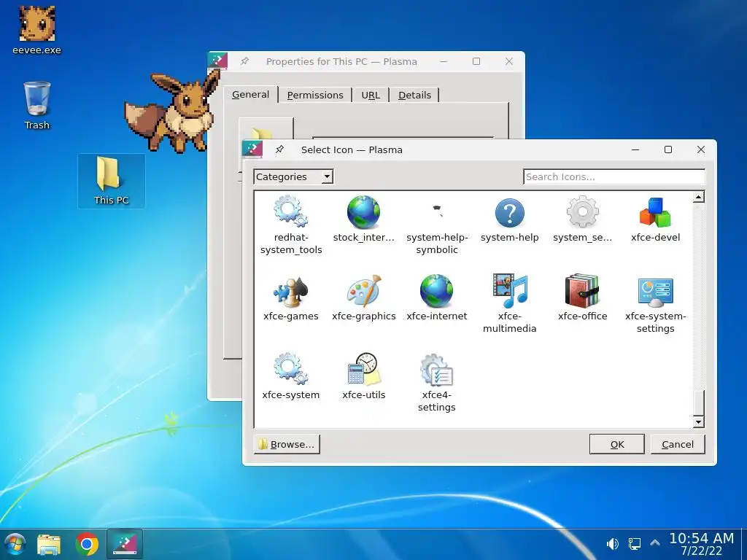Select the xfce-utils calculator clock icon
The height and width of the screenshot is (560, 747).
point(363,369)
